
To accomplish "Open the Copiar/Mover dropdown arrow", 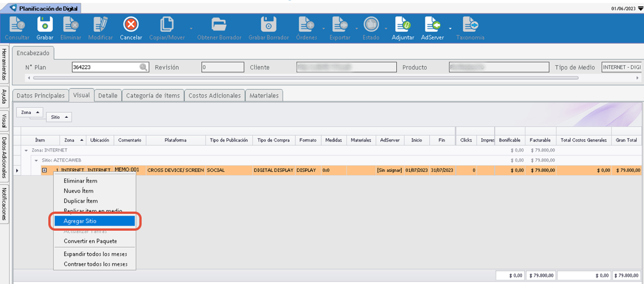I will (192, 29).
